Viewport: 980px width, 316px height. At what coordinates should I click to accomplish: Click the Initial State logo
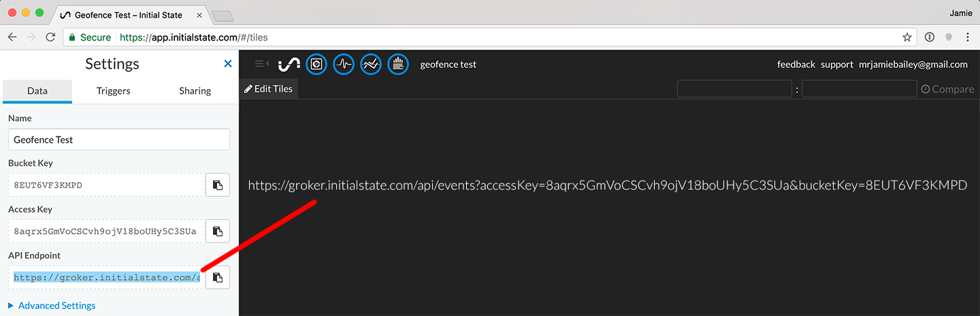coord(289,65)
